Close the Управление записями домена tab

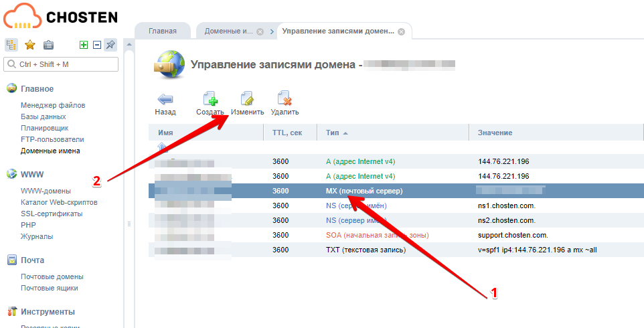point(401,31)
